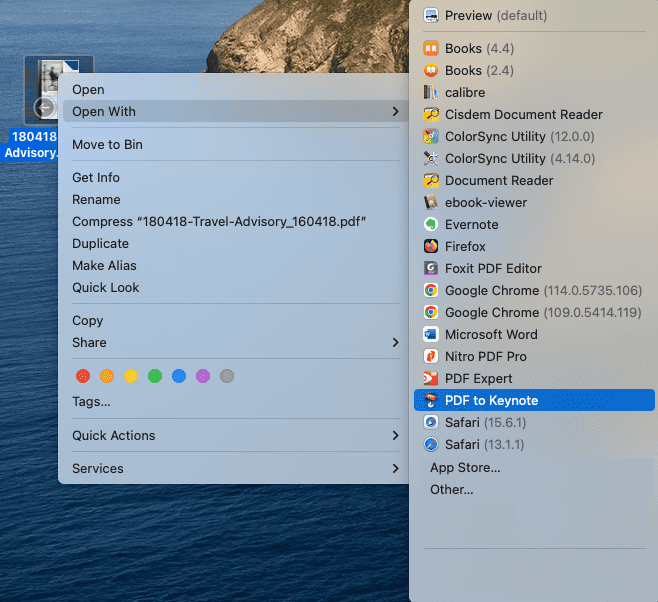The image size is (658, 602).
Task: Click the Cisdem Document Reader icon
Action: pyautogui.click(x=431, y=114)
